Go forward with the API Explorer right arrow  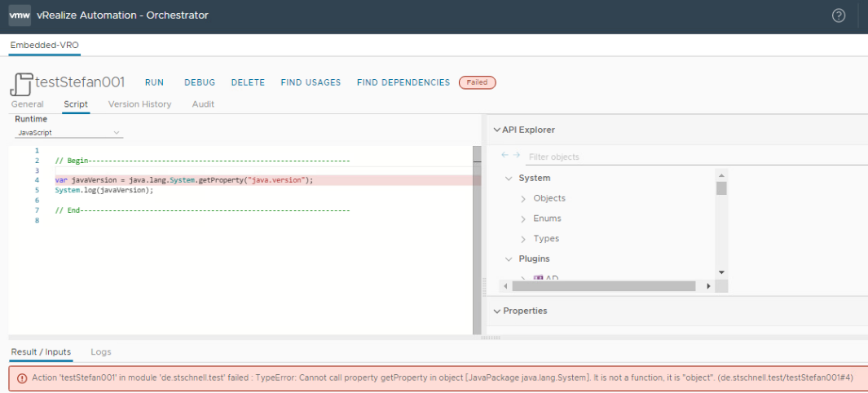pos(516,156)
